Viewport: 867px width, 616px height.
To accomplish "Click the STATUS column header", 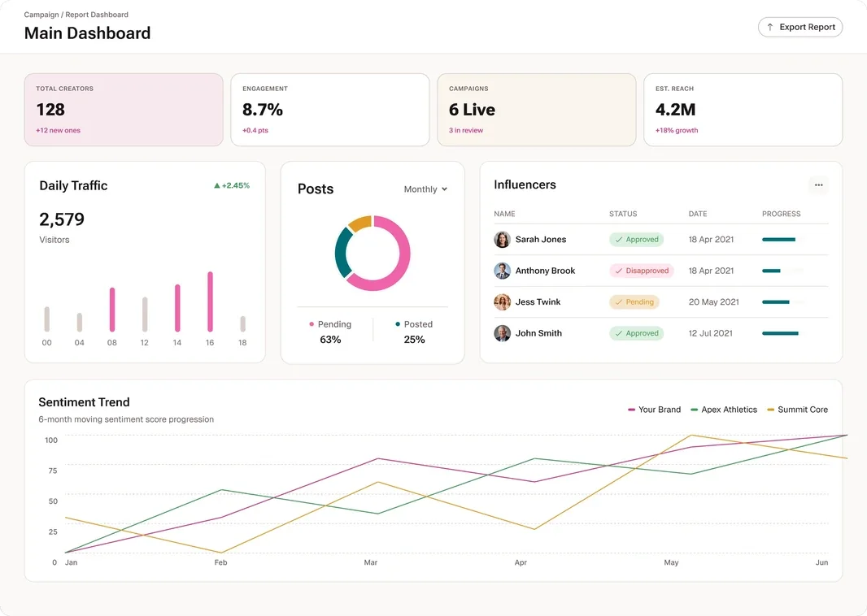I will [623, 214].
